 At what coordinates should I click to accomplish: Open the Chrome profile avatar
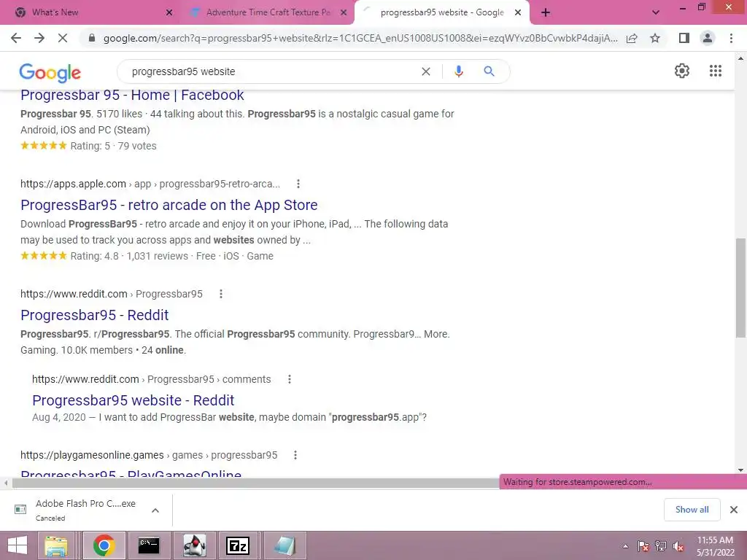click(x=708, y=38)
